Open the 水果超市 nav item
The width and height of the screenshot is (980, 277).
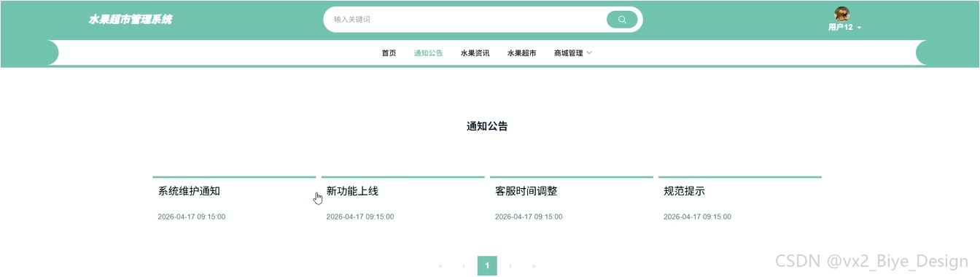click(521, 53)
